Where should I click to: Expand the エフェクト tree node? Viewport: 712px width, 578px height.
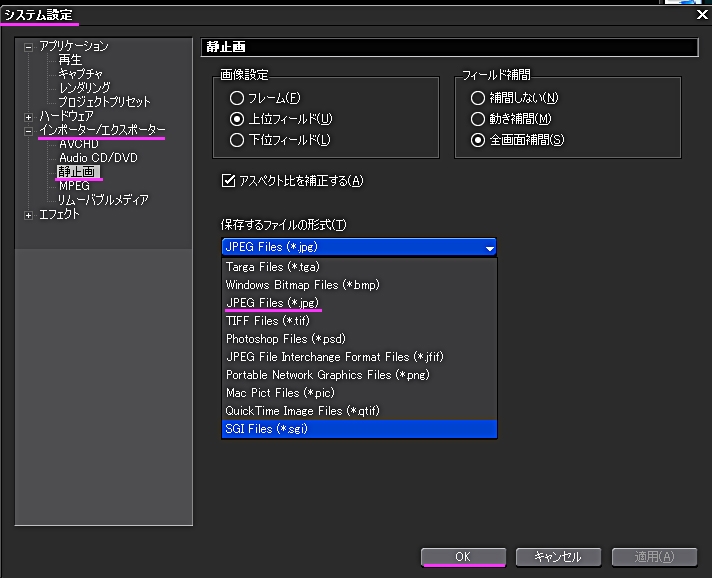click(x=29, y=214)
